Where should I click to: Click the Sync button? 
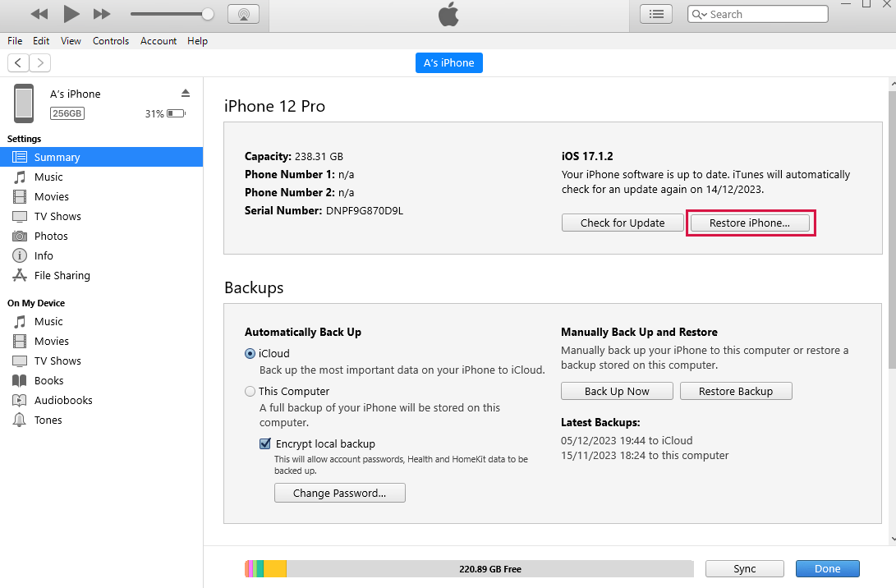click(745, 569)
